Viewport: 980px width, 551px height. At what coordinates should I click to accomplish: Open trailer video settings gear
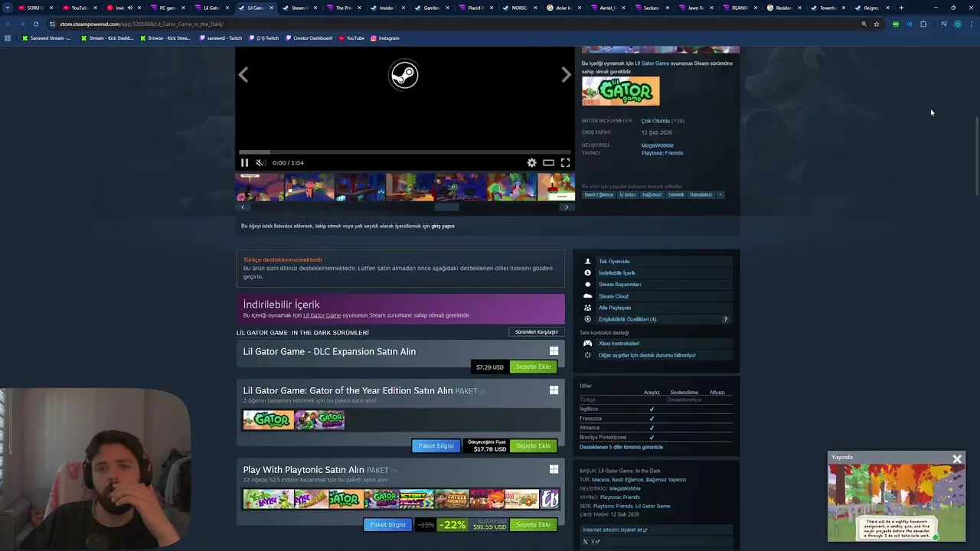click(531, 162)
